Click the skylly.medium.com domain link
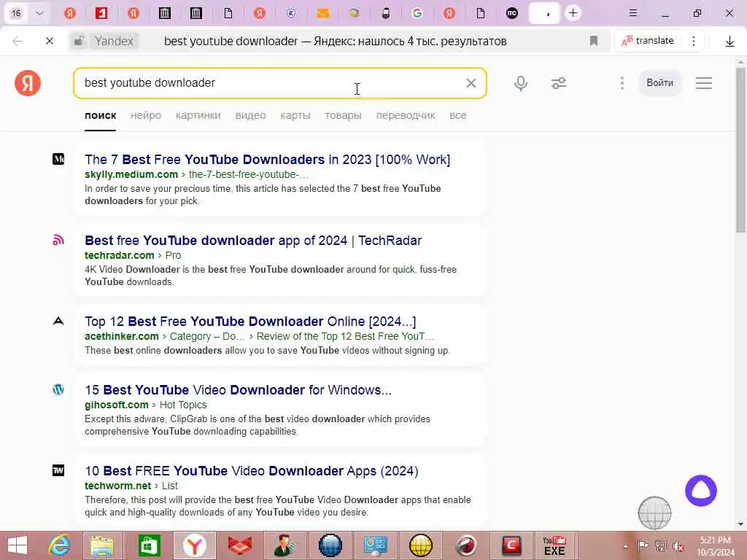747x560 pixels. [x=131, y=174]
